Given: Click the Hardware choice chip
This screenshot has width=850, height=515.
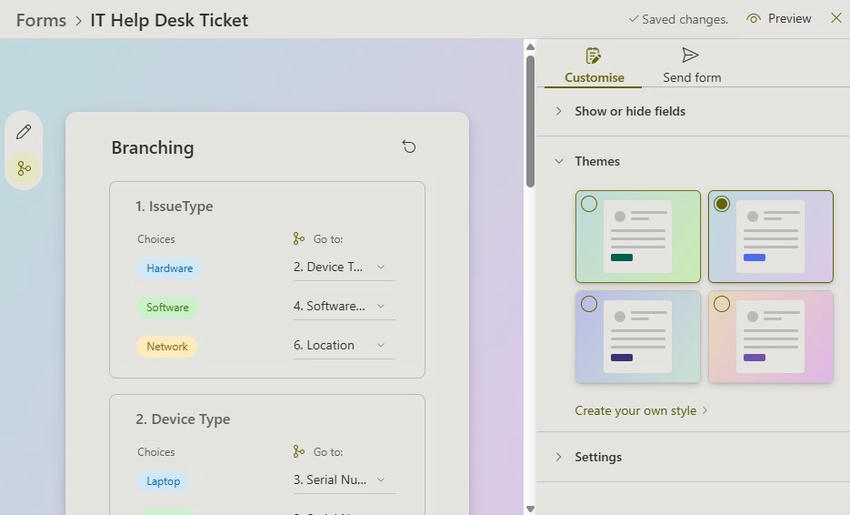Looking at the screenshot, I should click(x=169, y=268).
